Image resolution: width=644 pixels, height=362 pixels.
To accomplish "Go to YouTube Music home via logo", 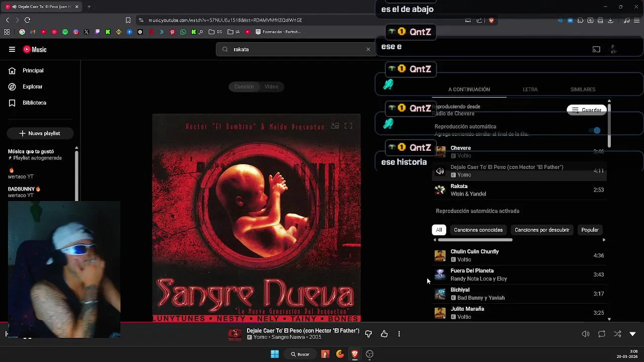I will pyautogui.click(x=35, y=49).
